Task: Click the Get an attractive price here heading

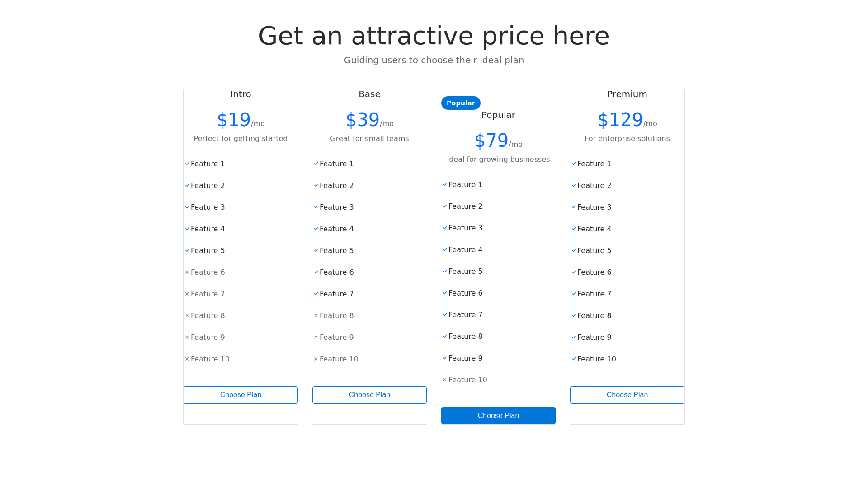Action: point(434,36)
